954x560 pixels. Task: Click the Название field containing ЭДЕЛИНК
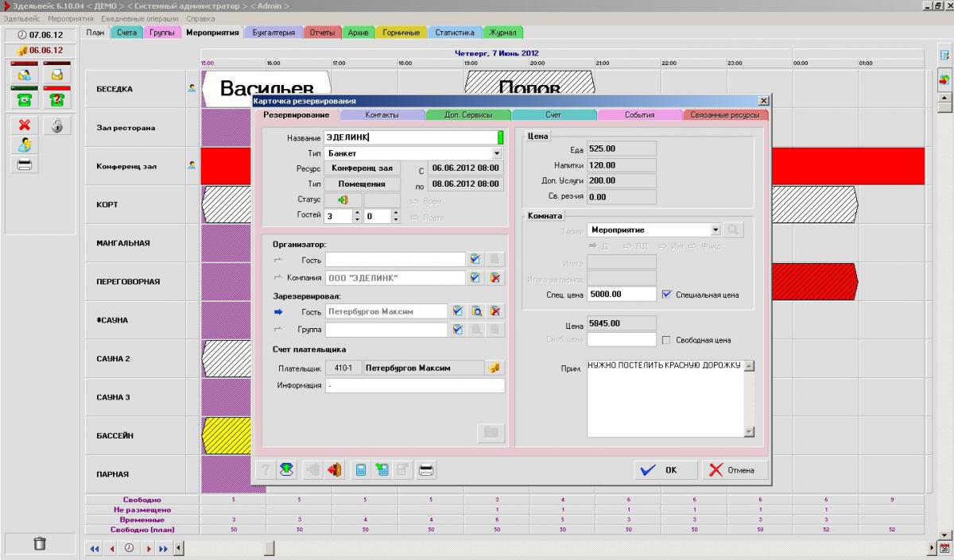pos(411,137)
